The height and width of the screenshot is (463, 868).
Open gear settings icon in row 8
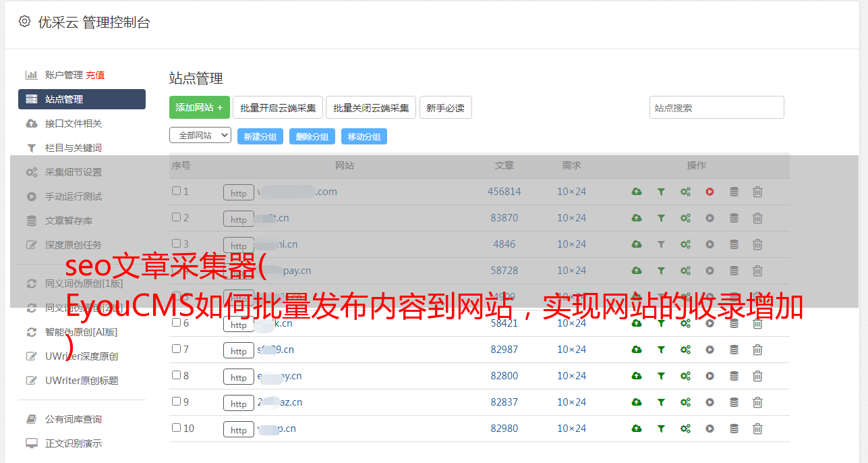pyautogui.click(x=685, y=376)
